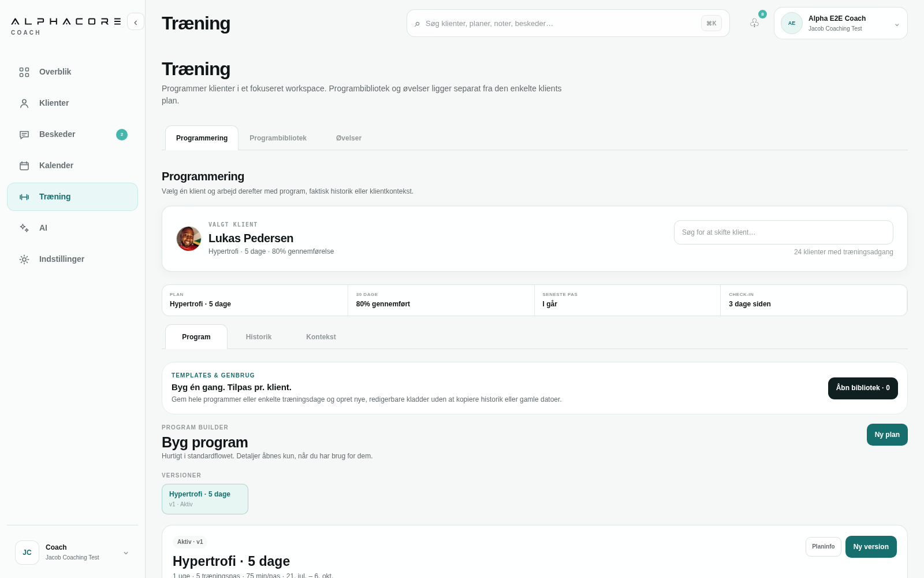Click the AE avatar circle

[792, 23]
